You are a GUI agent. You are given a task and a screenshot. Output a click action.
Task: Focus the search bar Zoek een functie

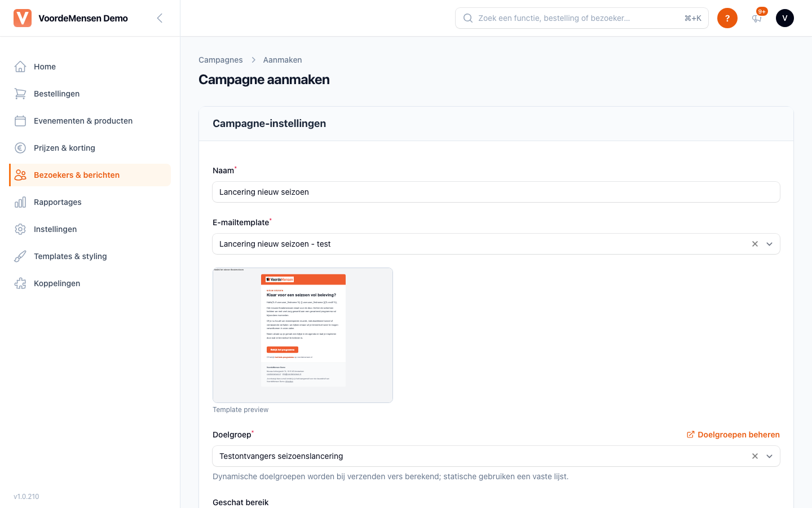[x=582, y=18]
